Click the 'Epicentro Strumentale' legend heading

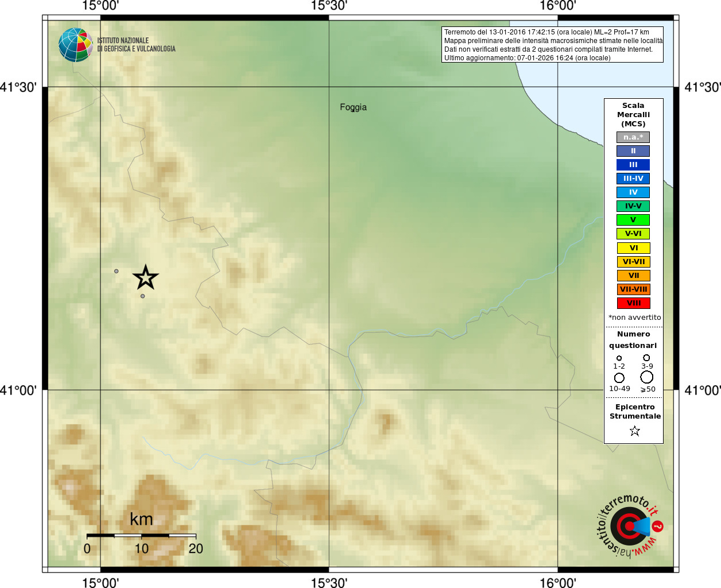pyautogui.click(x=635, y=412)
